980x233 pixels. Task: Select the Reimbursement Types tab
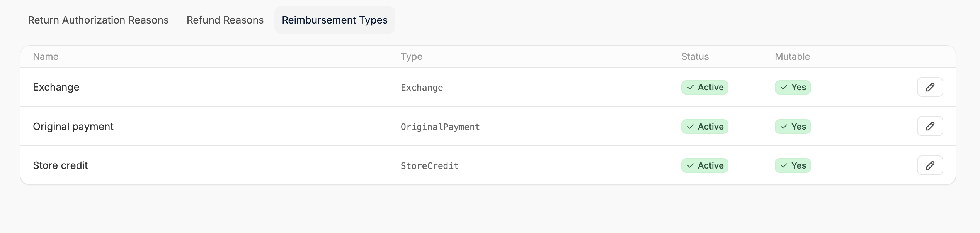click(x=335, y=20)
